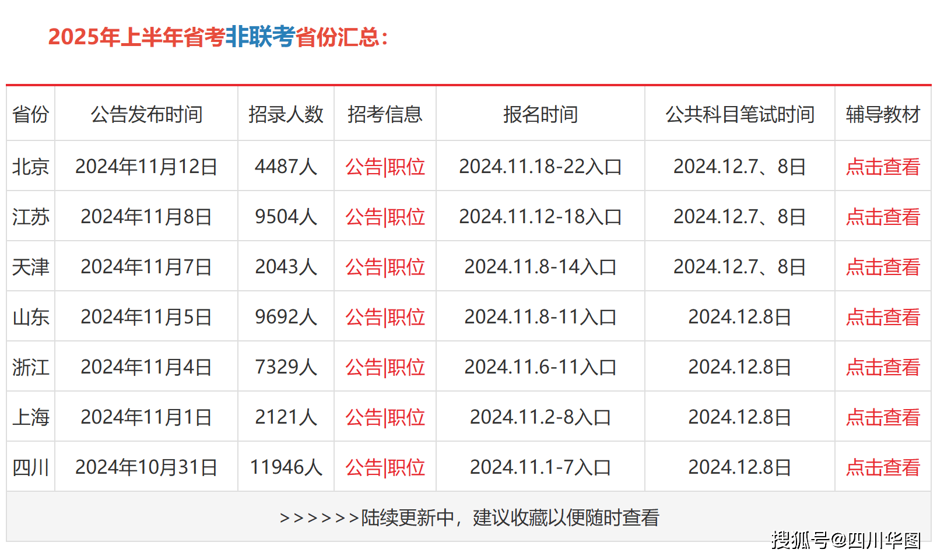Screen dimensions: 944x560
Task: Open registration entry 2024.11.12-18入口
Action: point(541,217)
